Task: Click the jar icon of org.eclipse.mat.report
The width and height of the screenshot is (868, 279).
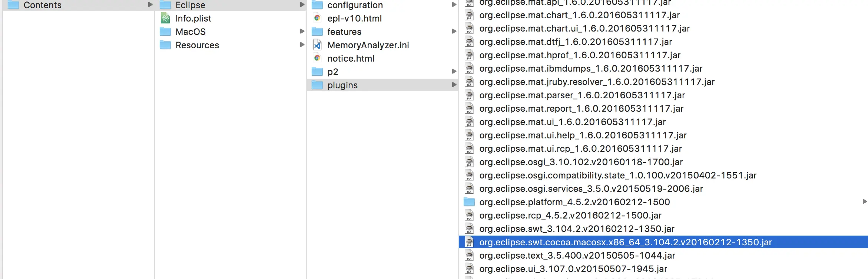Action: click(x=469, y=108)
